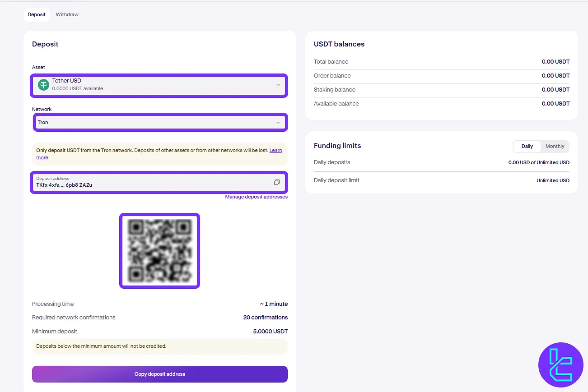The width and height of the screenshot is (588, 392).
Task: Click the 'Funding limits' heading
Action: pyautogui.click(x=337, y=146)
